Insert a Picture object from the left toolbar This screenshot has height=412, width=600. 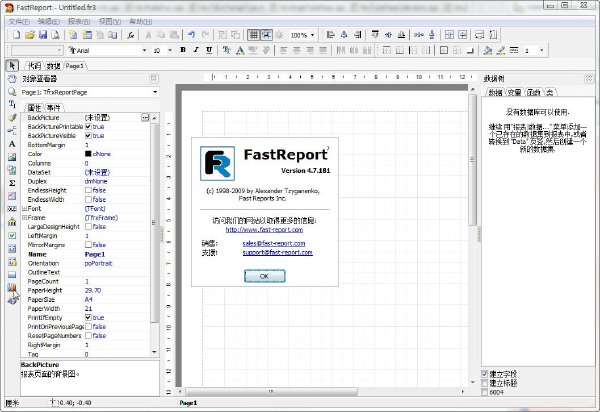click(12, 157)
